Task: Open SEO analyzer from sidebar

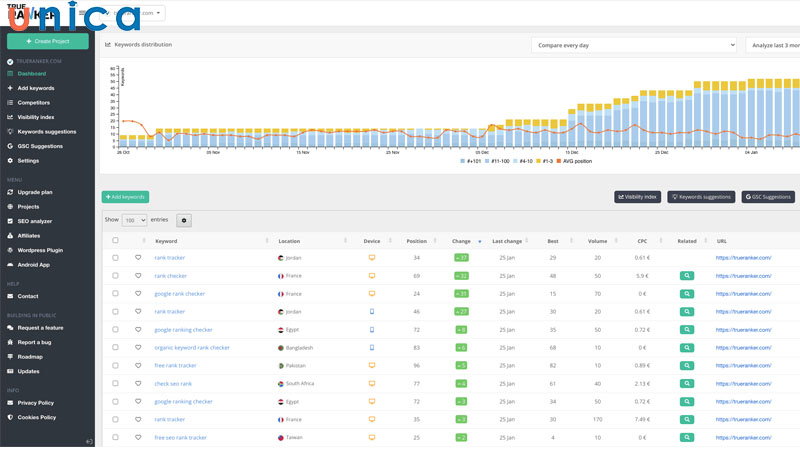Action: click(x=34, y=221)
